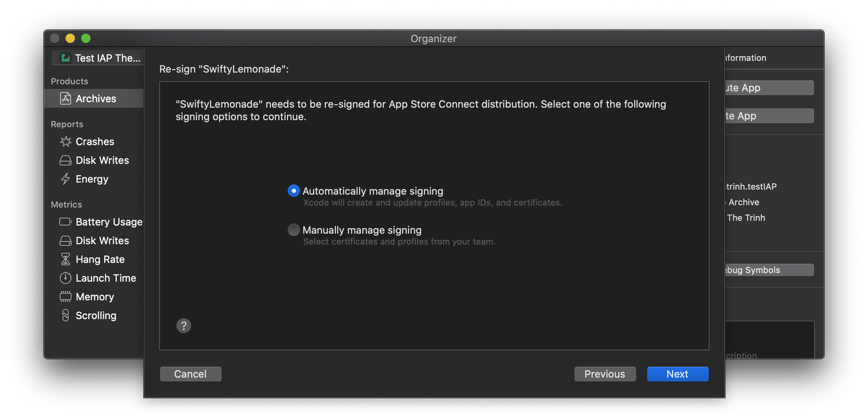Click the Launch Time clock icon
The image size is (868, 419).
pos(65,278)
